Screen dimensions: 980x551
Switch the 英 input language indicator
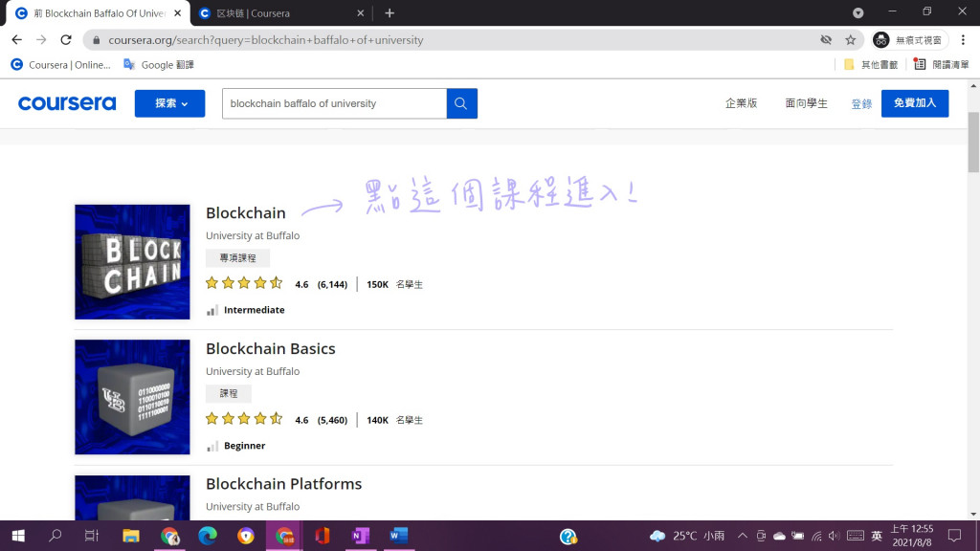[x=877, y=536]
